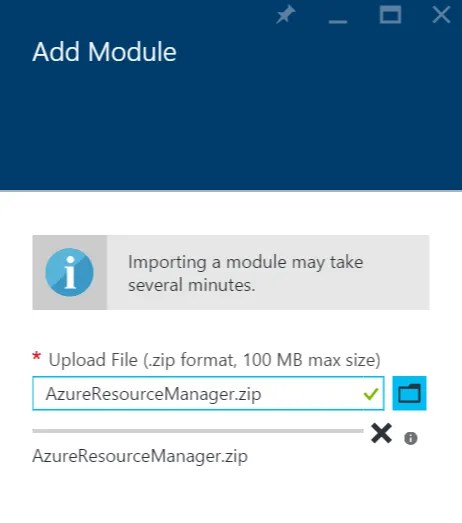Click the blue circular information icon
The image size is (462, 523).
(69, 272)
